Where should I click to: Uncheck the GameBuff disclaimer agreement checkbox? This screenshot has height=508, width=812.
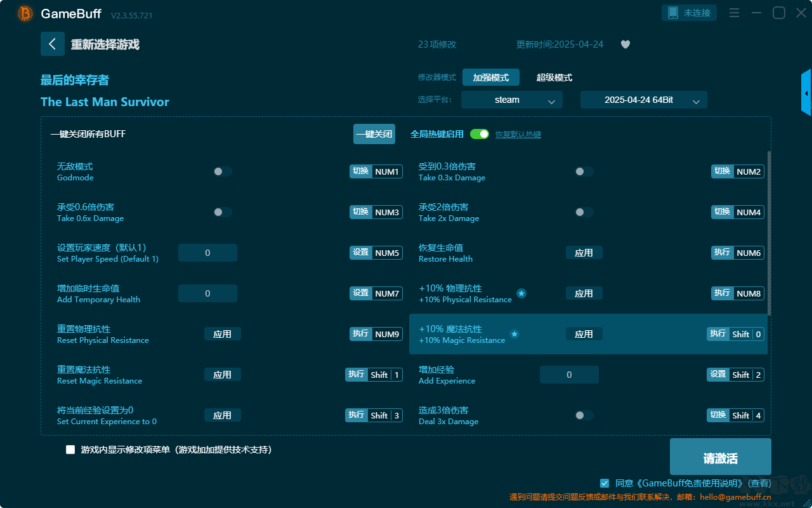[605, 483]
